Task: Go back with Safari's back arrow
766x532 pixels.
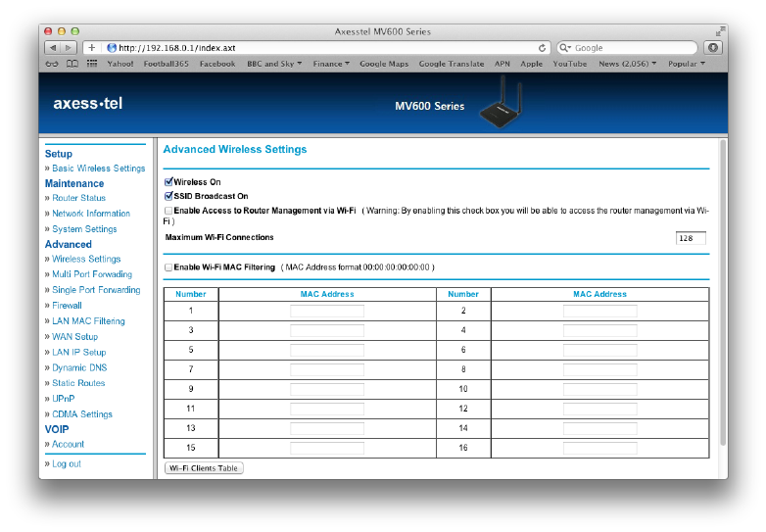Action: [x=53, y=47]
